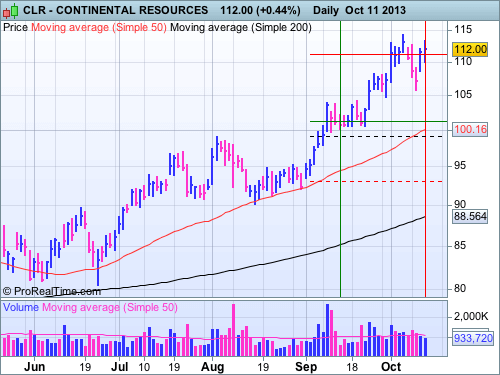Click Moving average (Simple 50) price legend

[x=99, y=27]
